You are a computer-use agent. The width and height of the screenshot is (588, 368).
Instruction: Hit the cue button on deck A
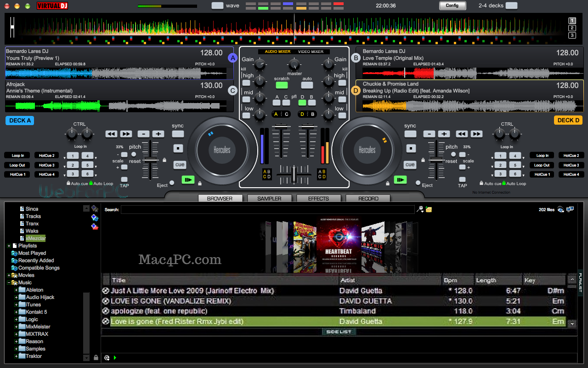[180, 164]
